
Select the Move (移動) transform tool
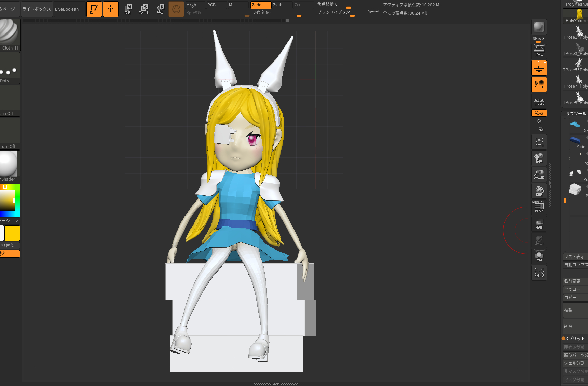[127, 9]
